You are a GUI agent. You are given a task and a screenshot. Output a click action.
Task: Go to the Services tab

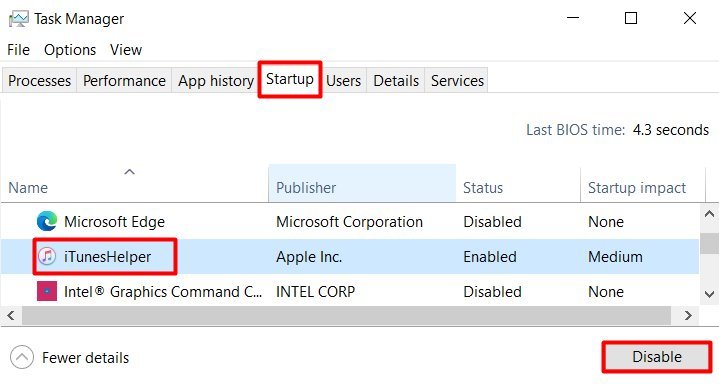(457, 81)
